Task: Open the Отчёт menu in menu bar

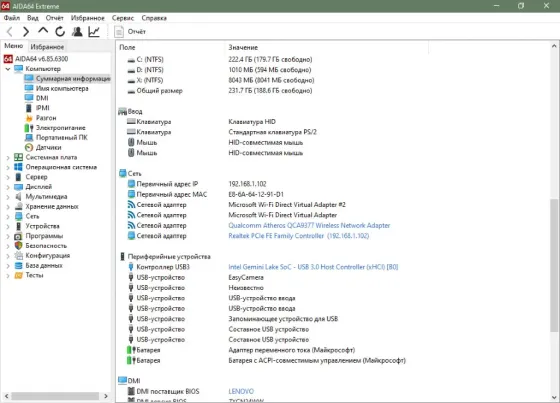Action: pos(54,18)
